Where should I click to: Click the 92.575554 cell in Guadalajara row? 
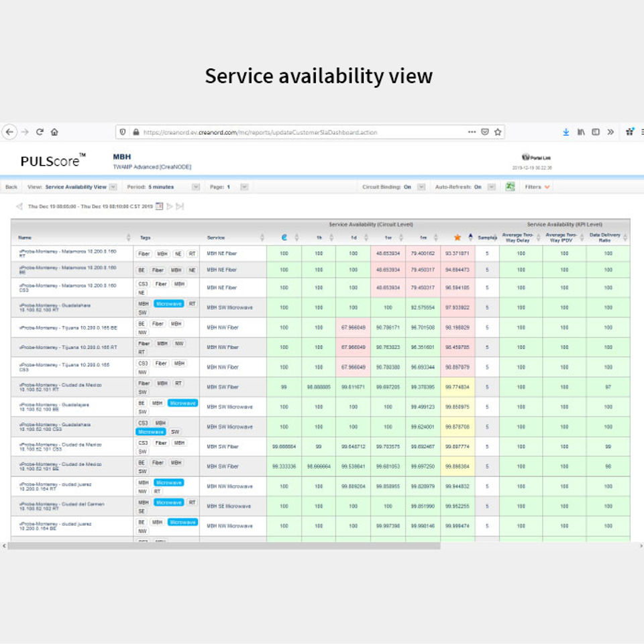click(423, 307)
